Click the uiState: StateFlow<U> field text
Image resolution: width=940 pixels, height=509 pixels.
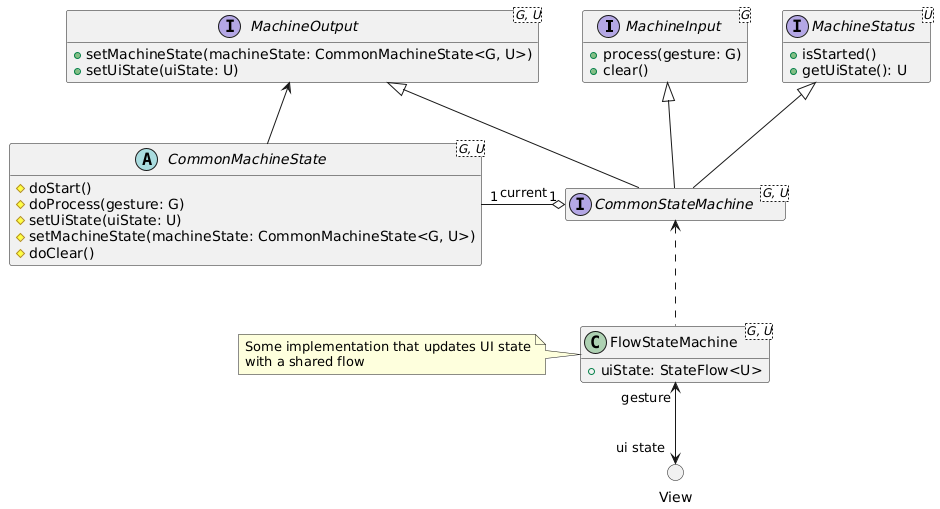point(682,371)
